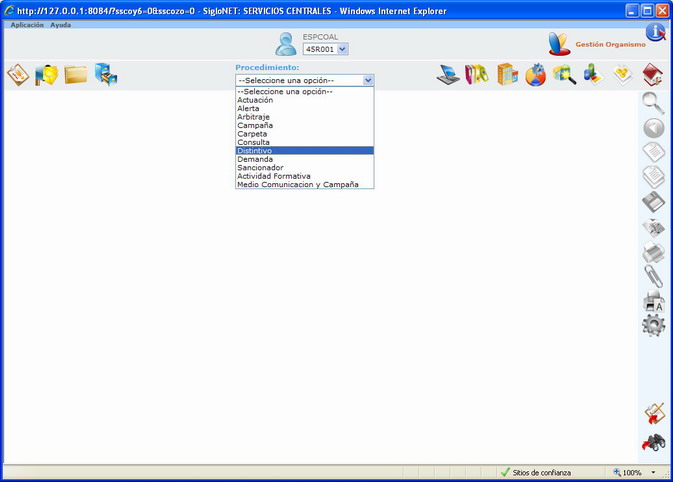Viewport: 673px width, 482px height.
Task: Open the colored binders icon
Action: click(477, 74)
